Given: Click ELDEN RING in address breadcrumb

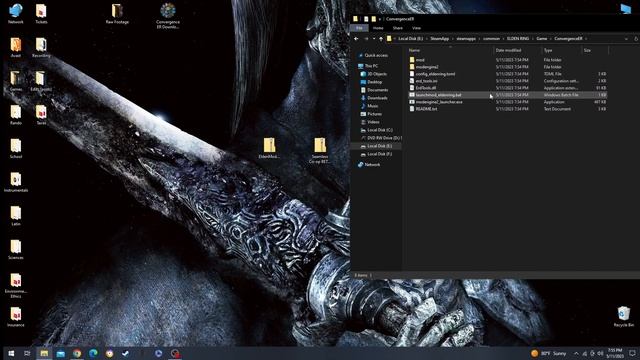Looking at the screenshot, I should click(x=518, y=39).
